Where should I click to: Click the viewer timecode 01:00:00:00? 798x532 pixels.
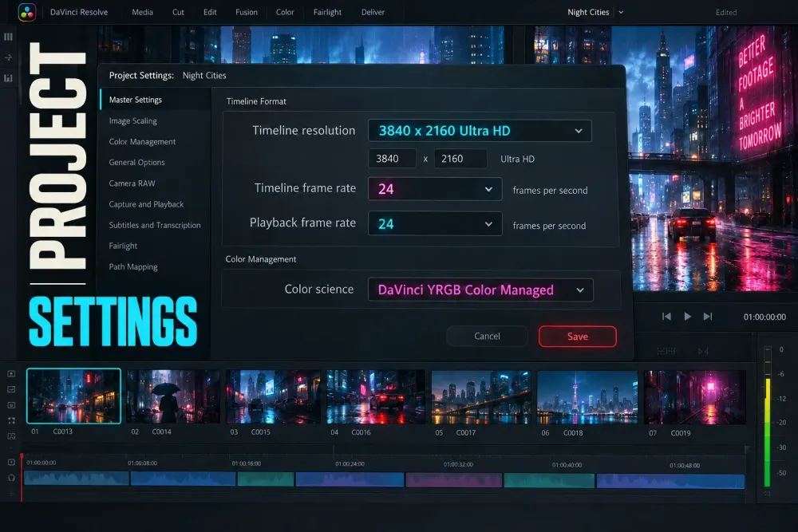click(x=764, y=317)
